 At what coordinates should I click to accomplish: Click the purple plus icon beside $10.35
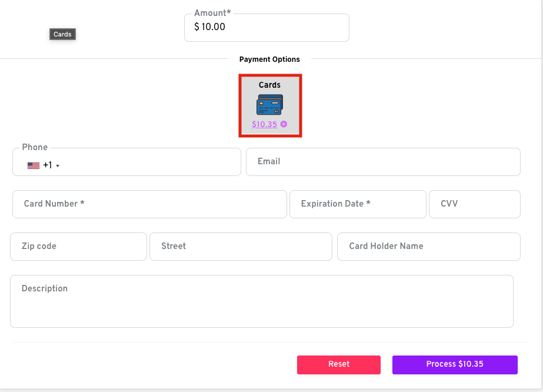(x=284, y=124)
